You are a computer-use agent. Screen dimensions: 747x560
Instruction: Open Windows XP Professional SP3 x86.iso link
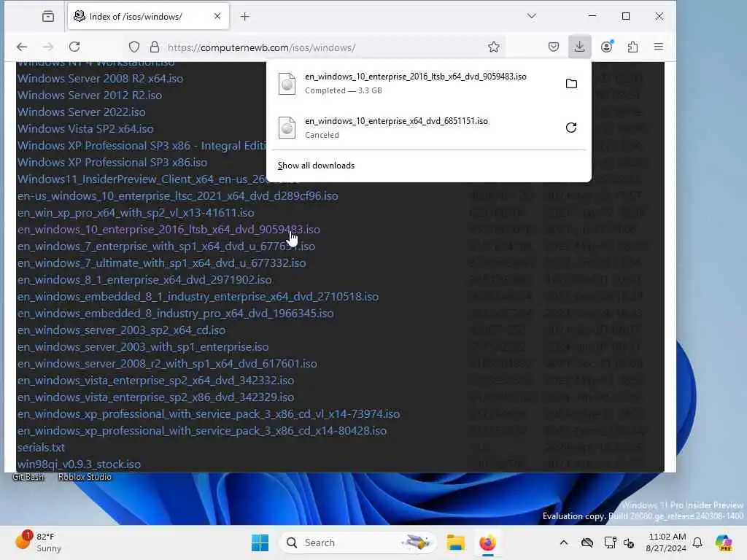[112, 163]
